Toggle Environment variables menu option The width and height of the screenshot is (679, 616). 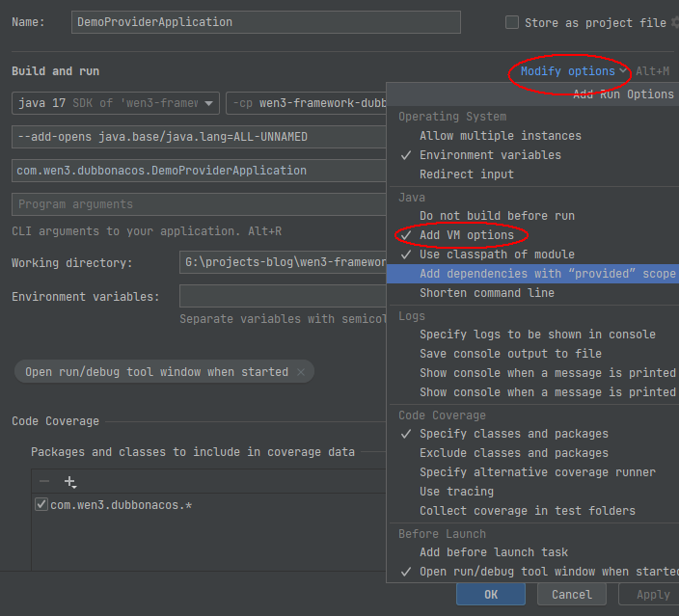[532, 155]
